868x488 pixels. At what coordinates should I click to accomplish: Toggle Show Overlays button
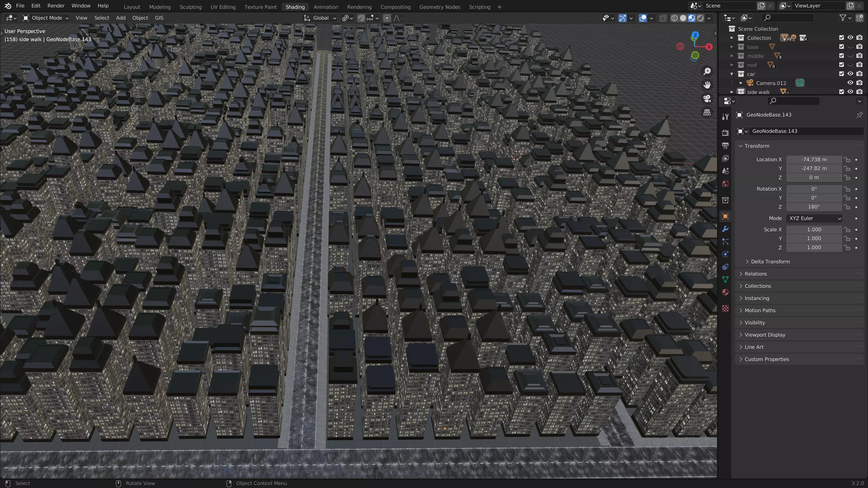coord(643,18)
